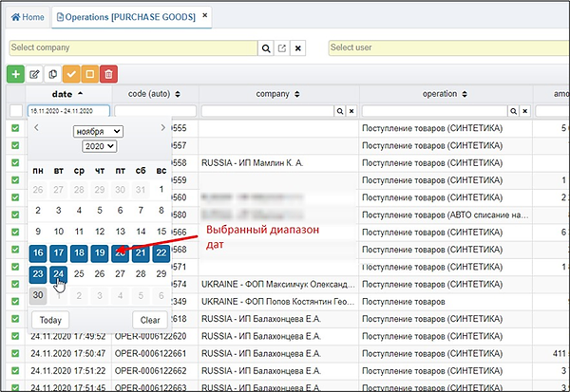
Task: Toggle checkbox for OPER-0006122620 row
Action: [15, 336]
